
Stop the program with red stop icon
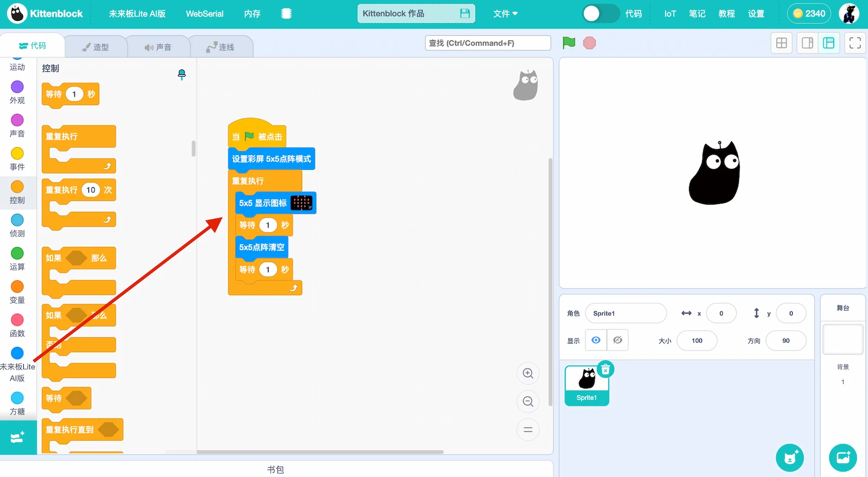589,43
